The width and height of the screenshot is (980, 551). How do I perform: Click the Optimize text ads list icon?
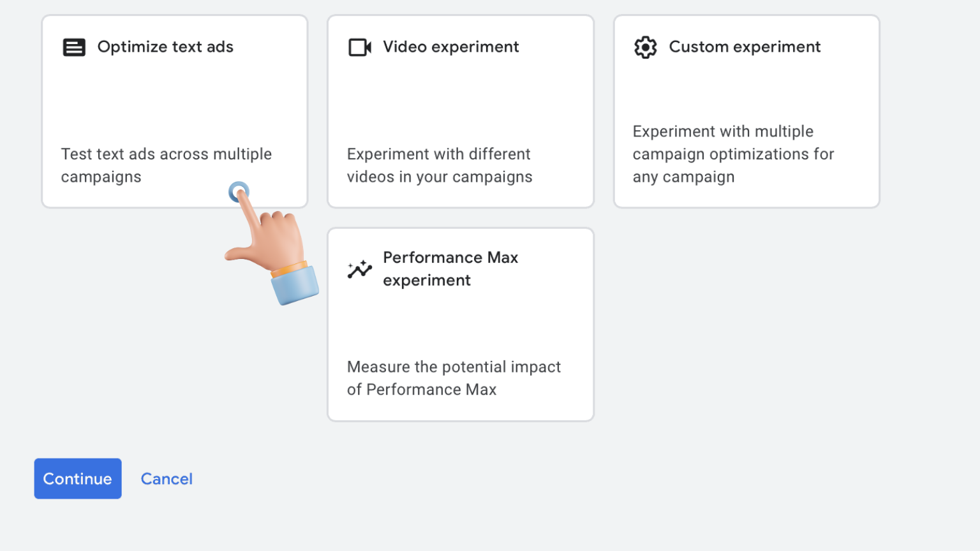74,47
